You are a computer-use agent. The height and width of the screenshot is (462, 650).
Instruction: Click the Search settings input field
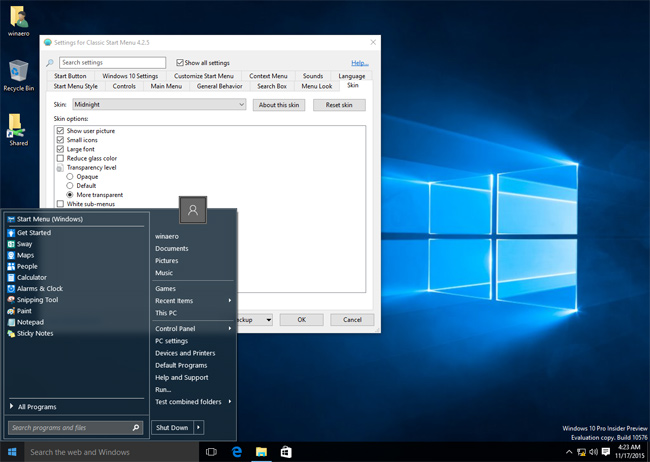[111, 63]
